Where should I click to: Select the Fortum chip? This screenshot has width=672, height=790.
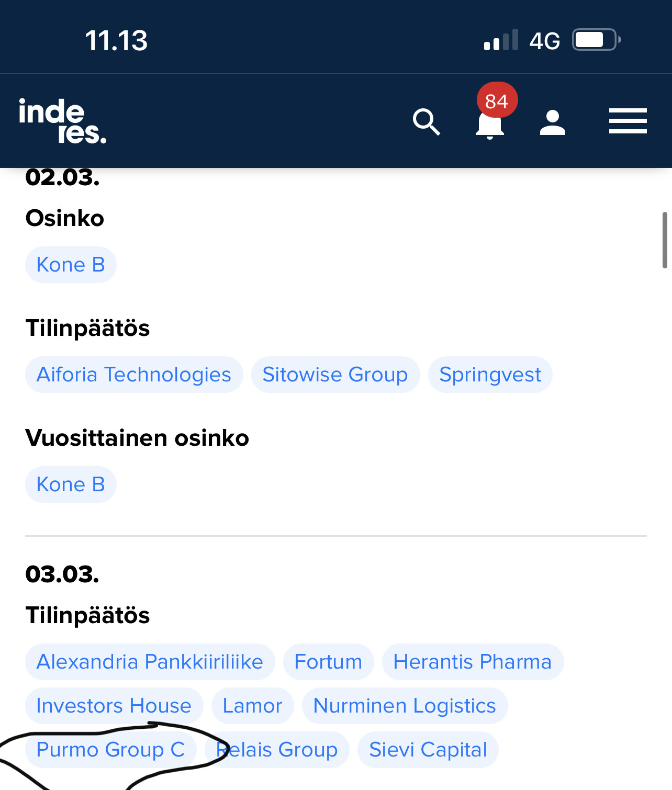[328, 662]
